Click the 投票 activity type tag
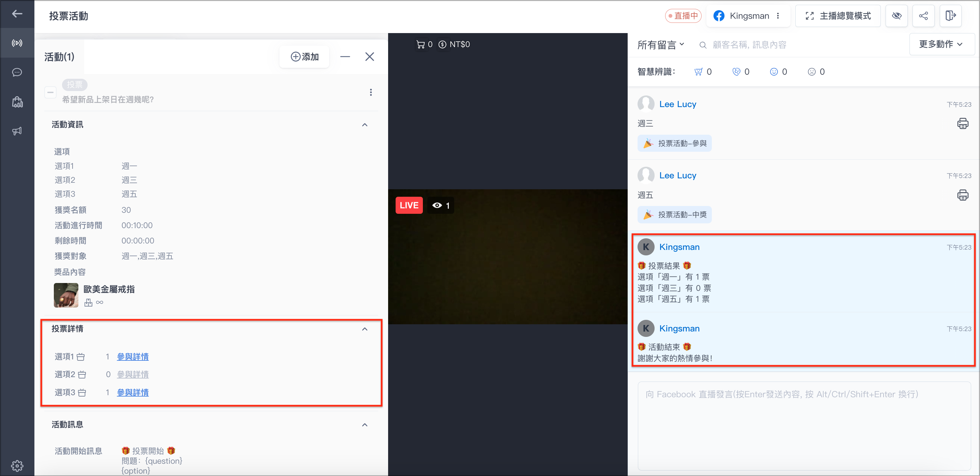This screenshot has width=980, height=476. (x=75, y=85)
